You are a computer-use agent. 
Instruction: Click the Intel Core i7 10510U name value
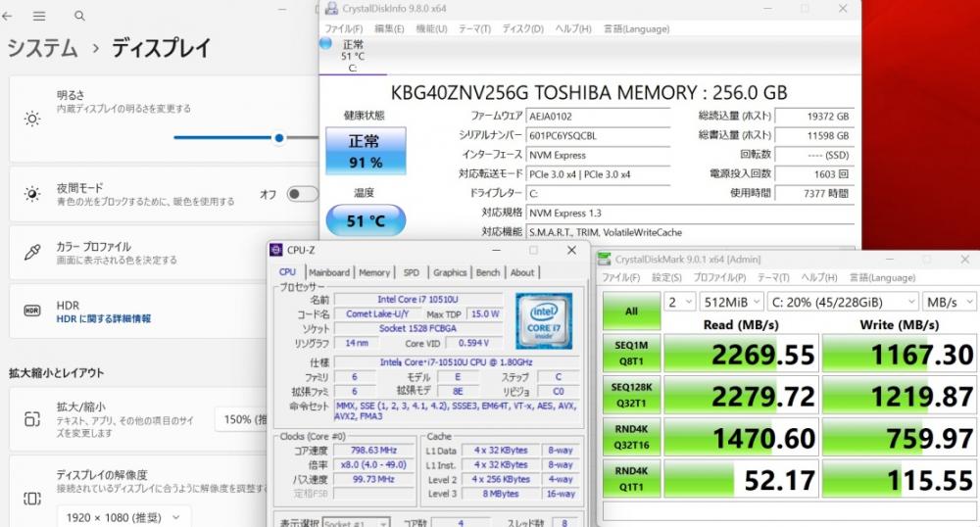(417, 300)
